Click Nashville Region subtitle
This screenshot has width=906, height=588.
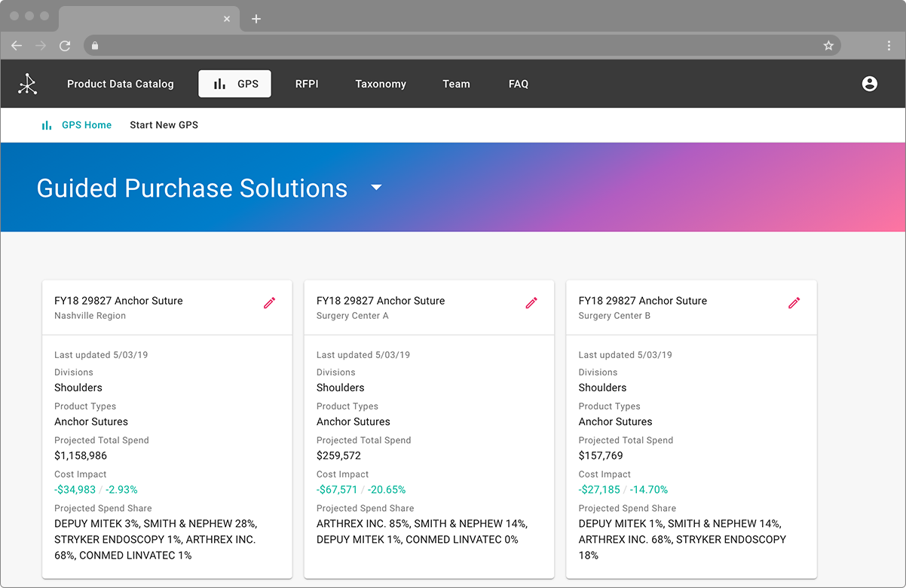90,316
